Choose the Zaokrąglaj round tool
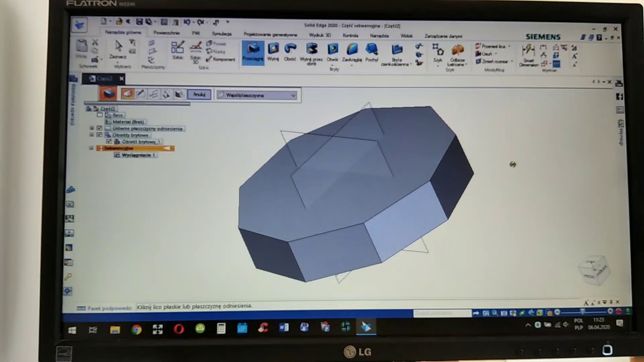 352,52
